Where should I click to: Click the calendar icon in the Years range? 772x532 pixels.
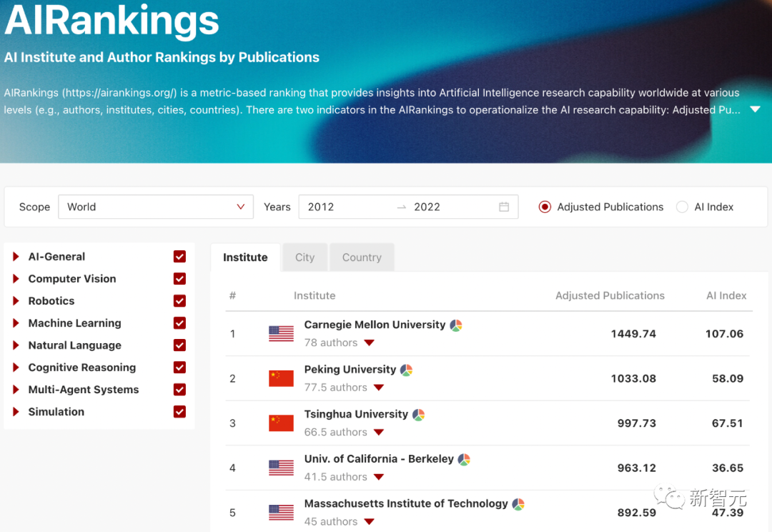click(504, 207)
